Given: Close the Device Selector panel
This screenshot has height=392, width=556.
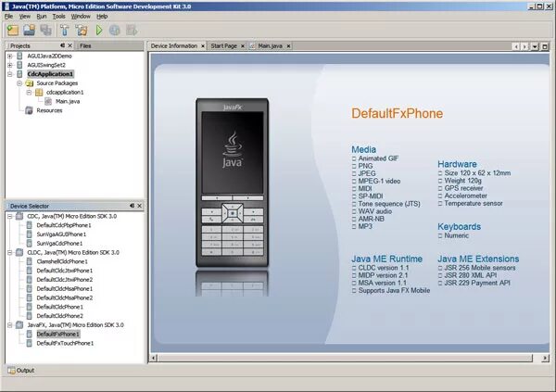Looking at the screenshot, I should pyautogui.click(x=139, y=206).
